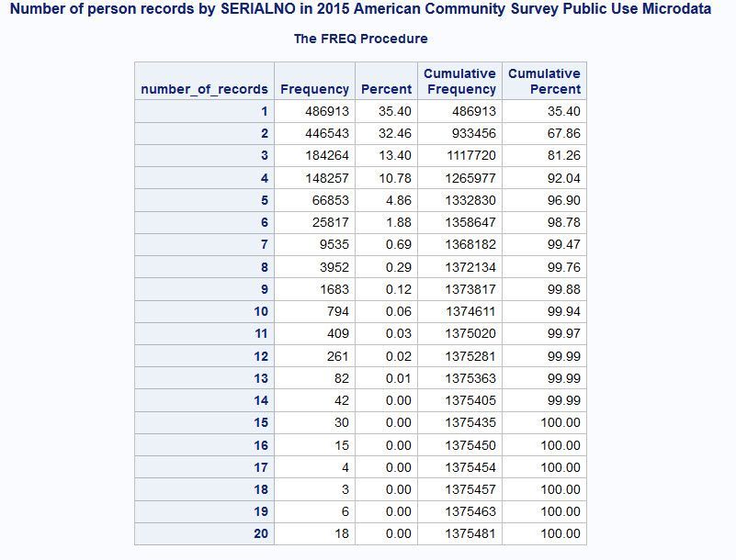Screen dimensions: 736x560
Task: Click the FREQ Procedure subtitle
Action: [x=360, y=39]
